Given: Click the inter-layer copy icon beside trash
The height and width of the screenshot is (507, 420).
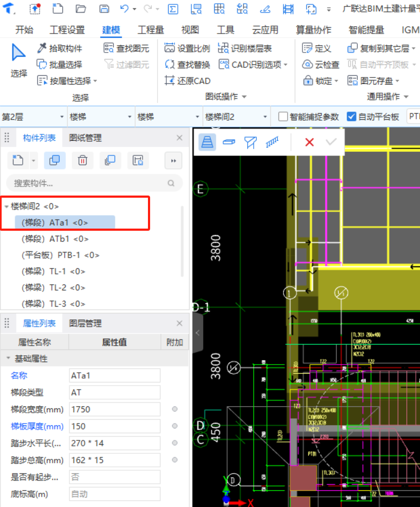Looking at the screenshot, I should pos(110,160).
